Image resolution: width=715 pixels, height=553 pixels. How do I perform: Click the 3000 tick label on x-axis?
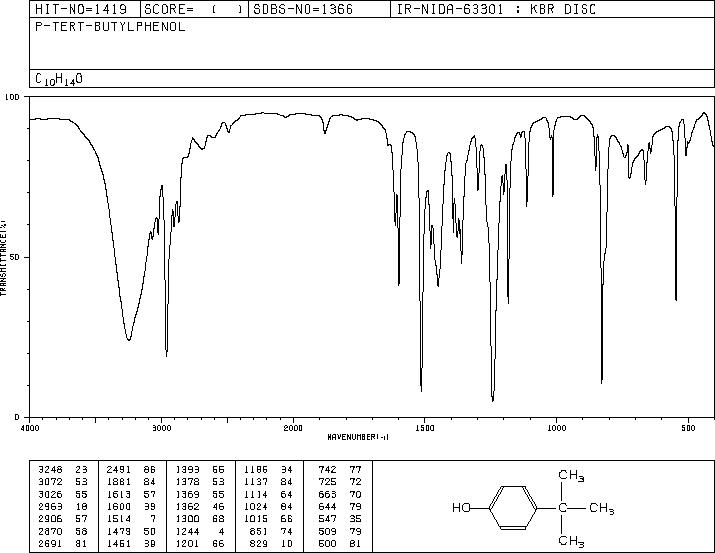coord(161,428)
